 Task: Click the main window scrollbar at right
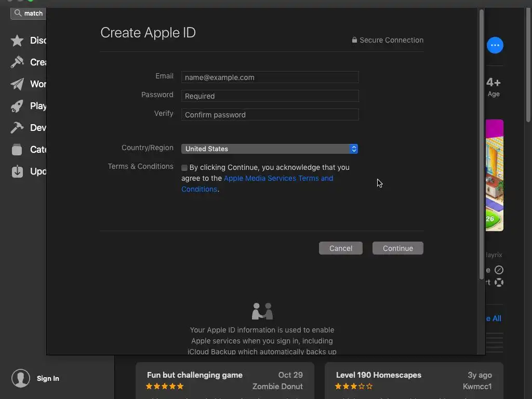(x=528, y=64)
